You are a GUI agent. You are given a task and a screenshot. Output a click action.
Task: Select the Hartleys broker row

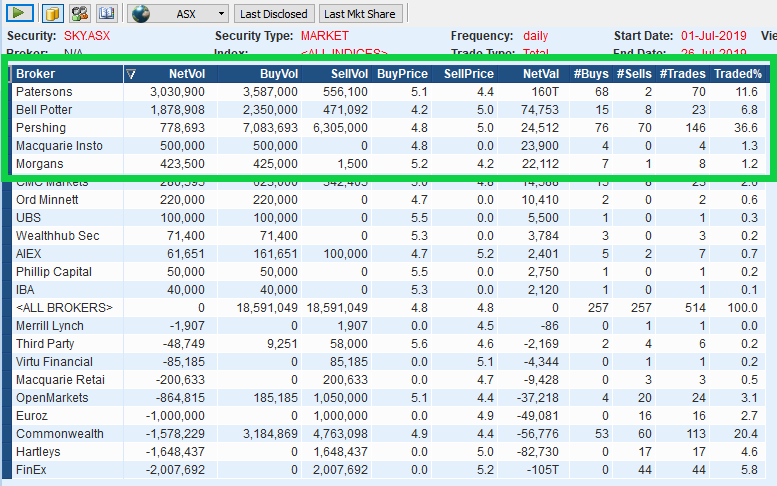[x=389, y=452]
